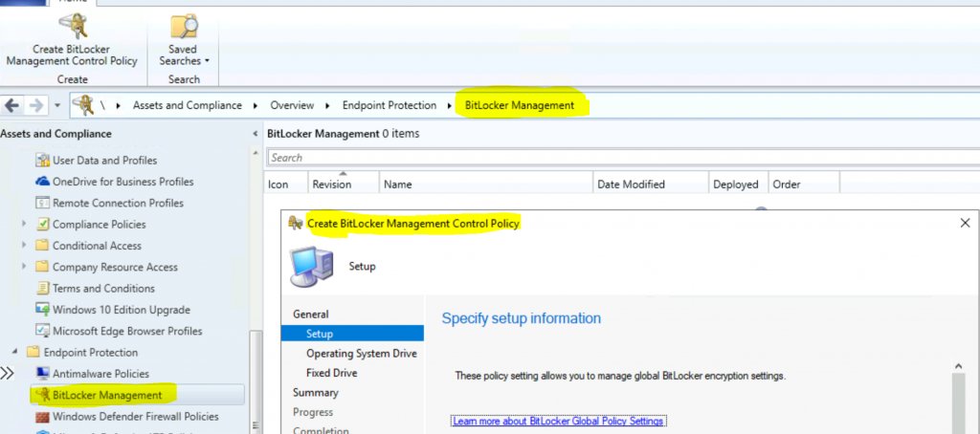The image size is (980, 434).
Task: Select Endpoint Protection in breadcrumb path
Action: [390, 105]
